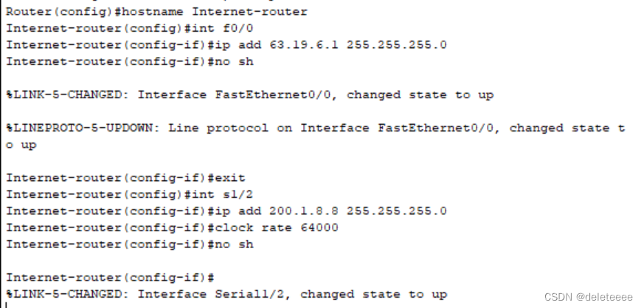Click the FastEthernet0/0 LINK-5-CHANGED message
The height and width of the screenshot is (308, 644).
pos(249,95)
